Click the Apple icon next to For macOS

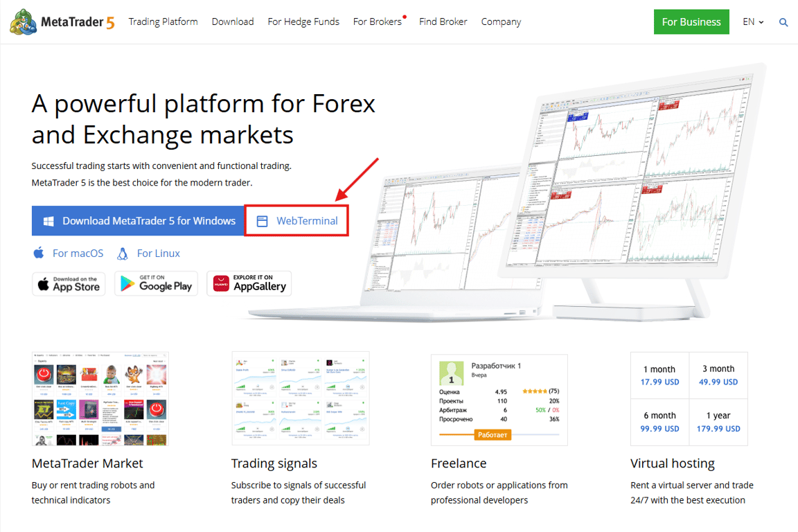point(39,252)
